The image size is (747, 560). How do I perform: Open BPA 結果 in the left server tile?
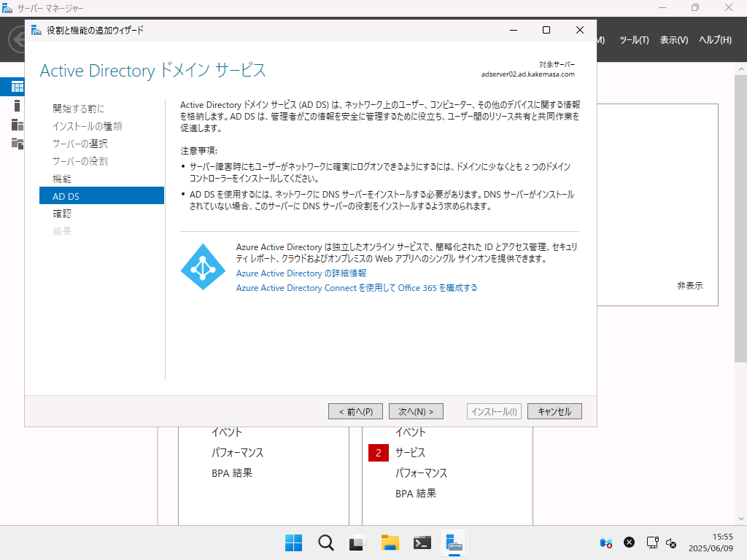(232, 473)
